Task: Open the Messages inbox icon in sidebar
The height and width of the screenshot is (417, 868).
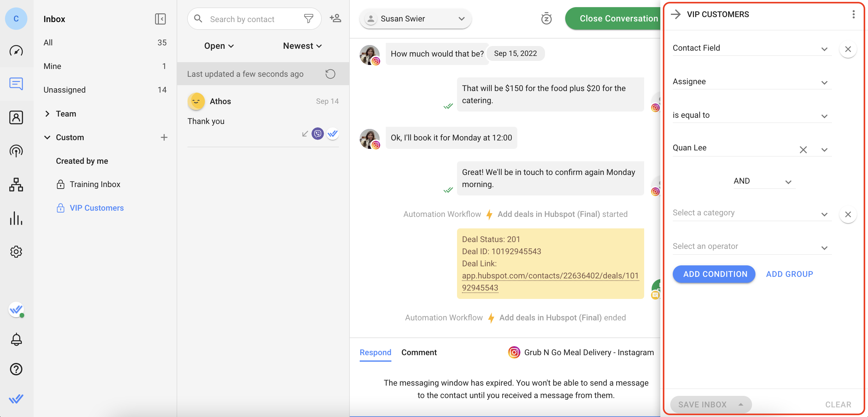Action: pyautogui.click(x=16, y=84)
